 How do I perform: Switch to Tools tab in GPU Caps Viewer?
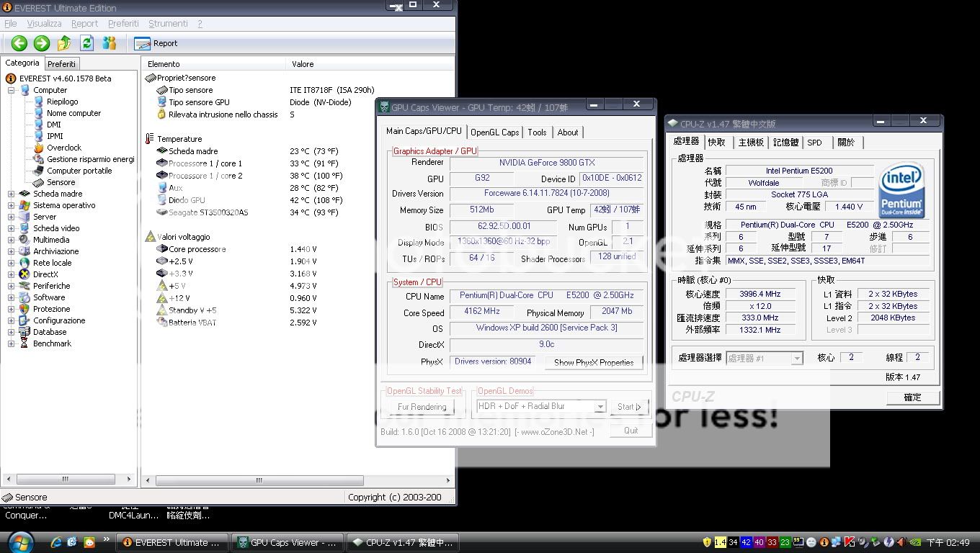537,132
